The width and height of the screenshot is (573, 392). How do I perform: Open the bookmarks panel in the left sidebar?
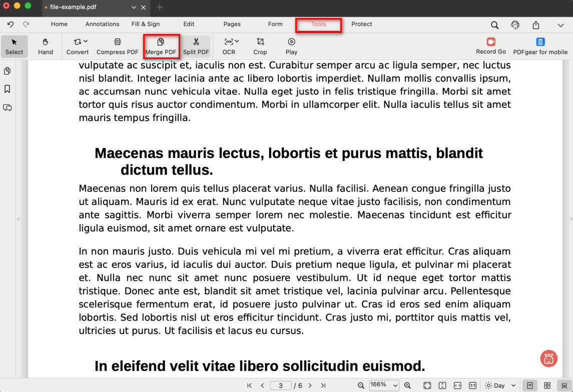coord(8,89)
